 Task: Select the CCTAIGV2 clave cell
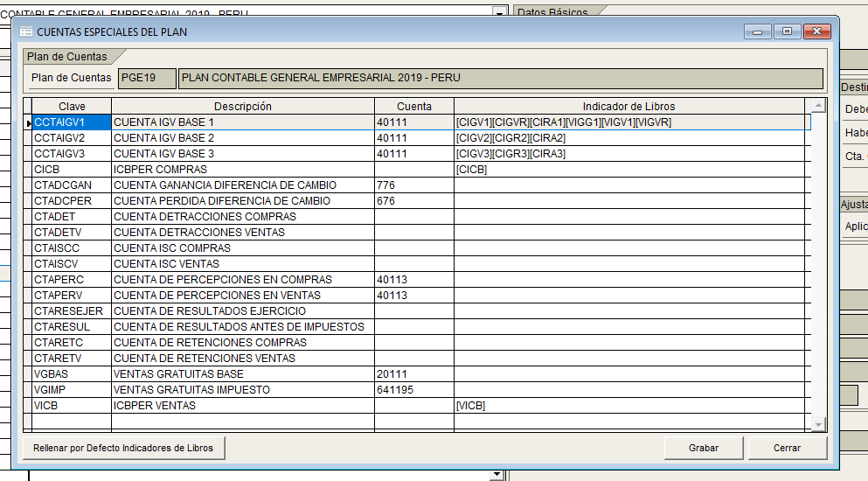(72, 138)
